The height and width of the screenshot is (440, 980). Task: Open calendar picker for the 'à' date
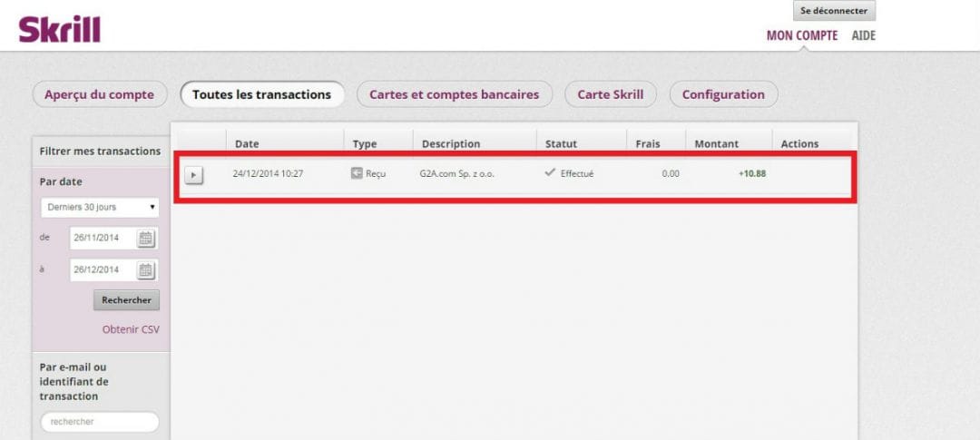145,270
